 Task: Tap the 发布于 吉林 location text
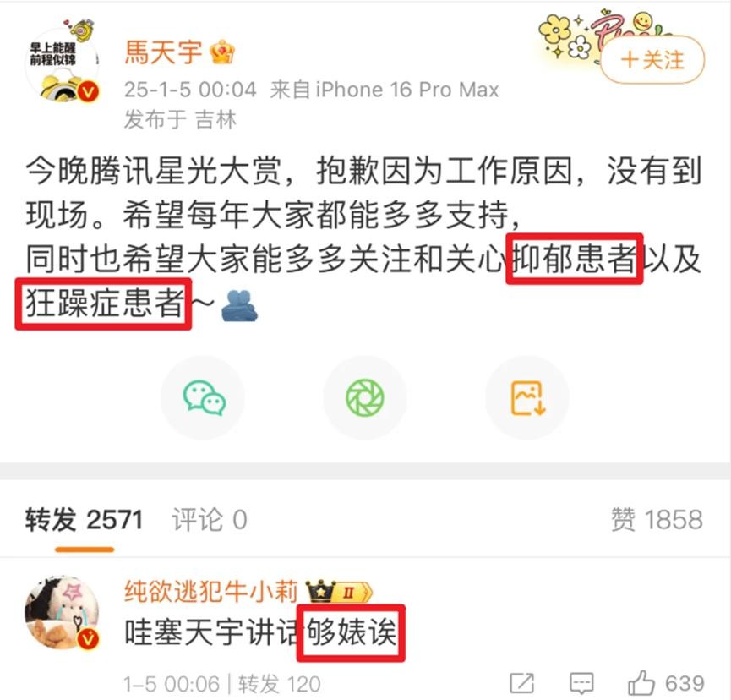[180, 119]
